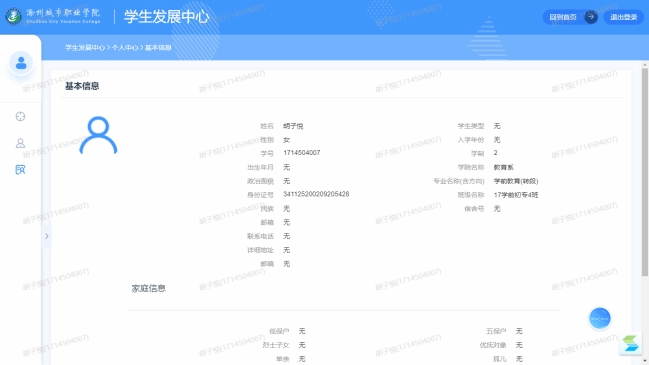Select the crosshair target icon in sidebar
Viewport: 649px width, 365px height.
point(20,116)
